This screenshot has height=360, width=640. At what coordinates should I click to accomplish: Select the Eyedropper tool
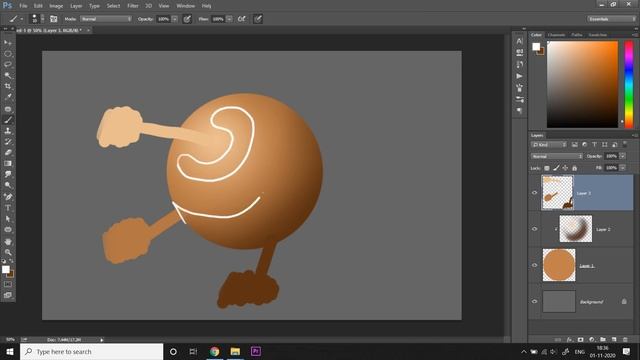(8, 97)
